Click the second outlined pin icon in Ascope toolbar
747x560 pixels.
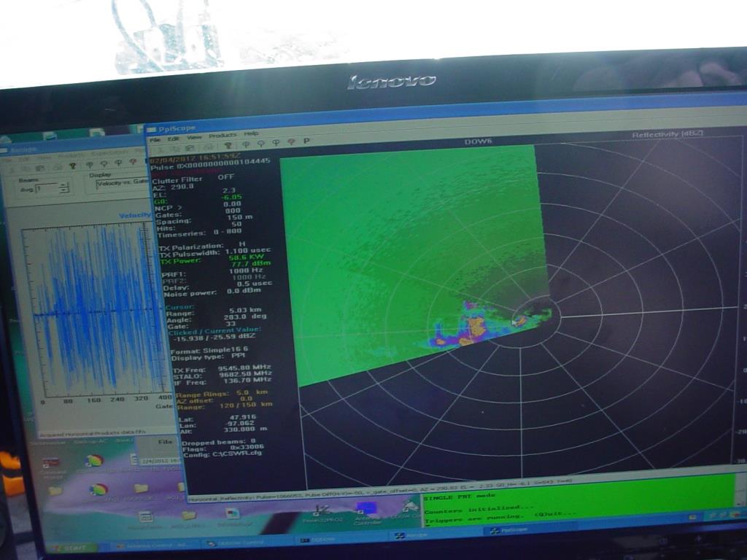[x=104, y=164]
